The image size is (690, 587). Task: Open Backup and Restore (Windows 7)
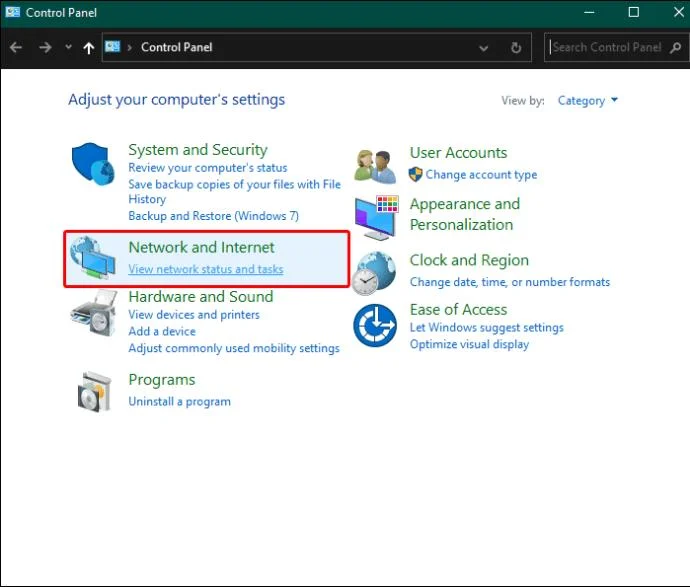[213, 216]
